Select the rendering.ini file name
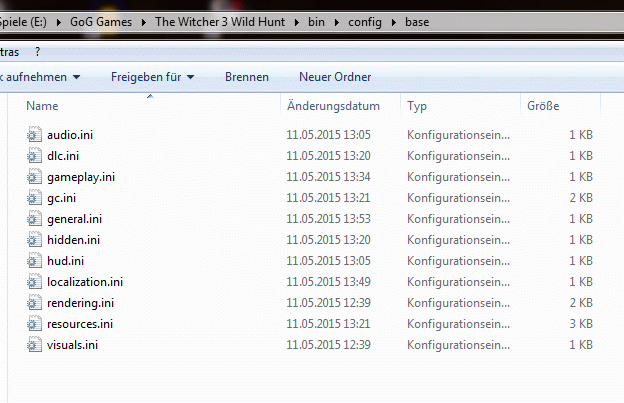Image resolution: width=624 pixels, height=403 pixels. 80,303
